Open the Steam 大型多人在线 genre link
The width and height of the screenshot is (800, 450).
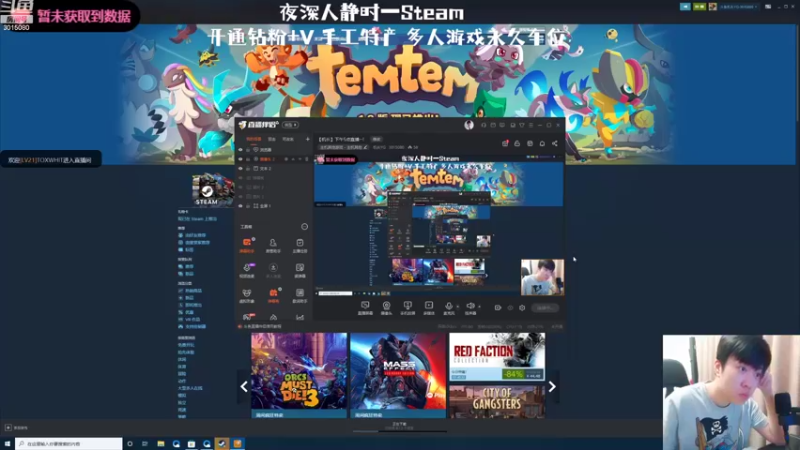[190, 388]
